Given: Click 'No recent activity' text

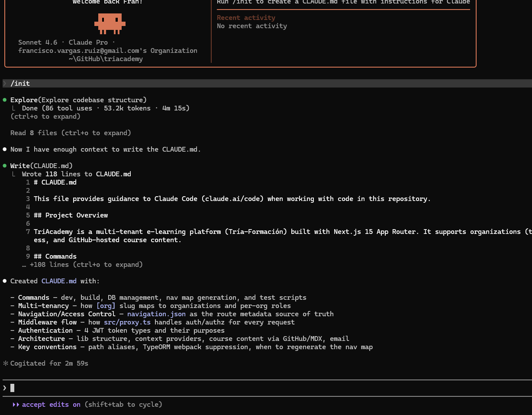Looking at the screenshot, I should [x=252, y=26].
